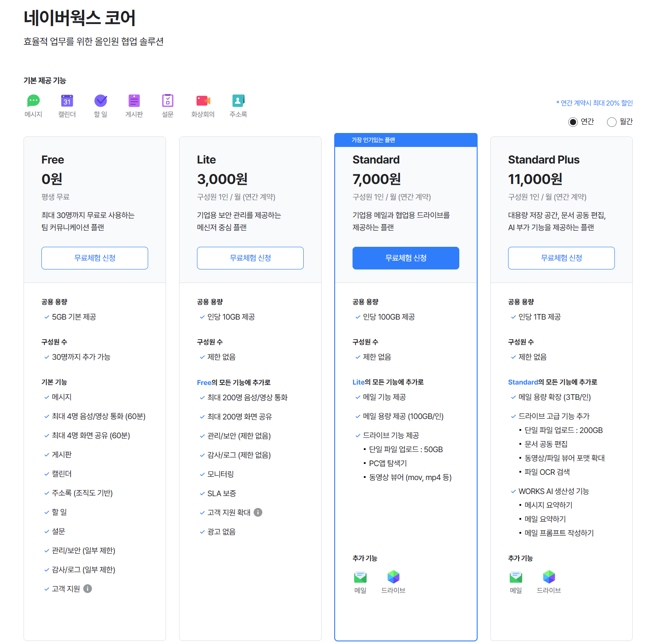The image size is (658, 644).
Task: Click the 화상회의 video camera icon
Action: click(203, 101)
